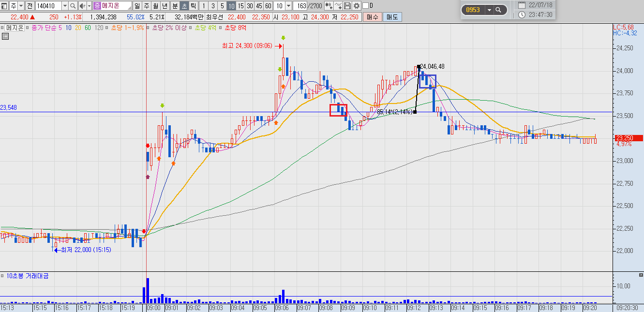The width and height of the screenshot is (644, 312).
Task: Open the interval dropdown next to 10
Action: point(289,6)
